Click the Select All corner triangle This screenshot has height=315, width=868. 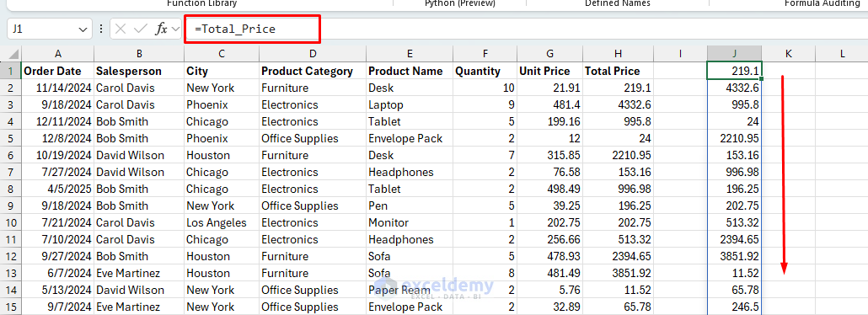coord(10,54)
